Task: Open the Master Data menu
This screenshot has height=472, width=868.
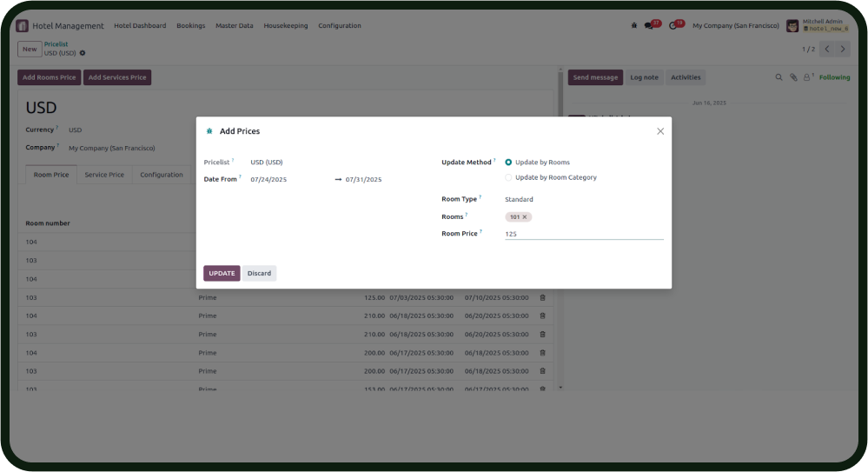Action: pyautogui.click(x=234, y=25)
